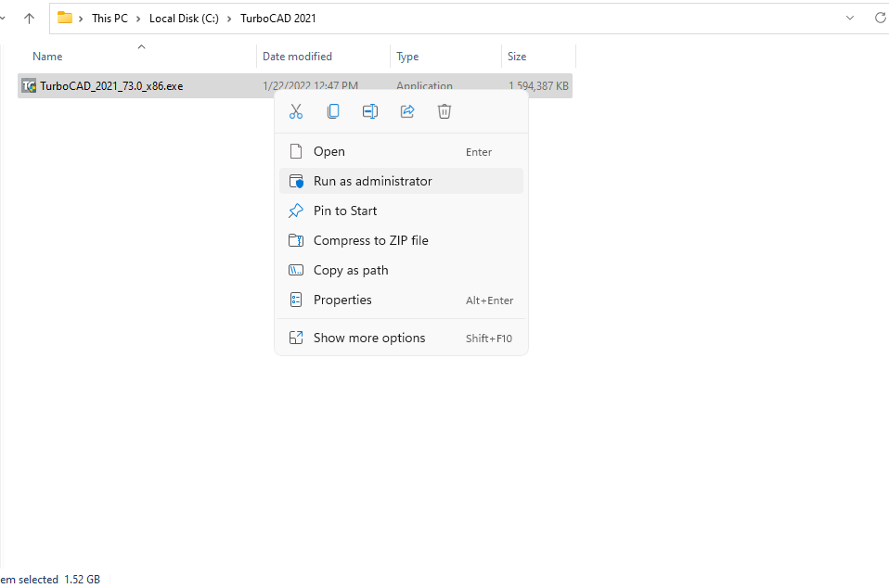Viewport: 889px width, 588px height.
Task: Click the Properties list icon
Action: (x=296, y=300)
